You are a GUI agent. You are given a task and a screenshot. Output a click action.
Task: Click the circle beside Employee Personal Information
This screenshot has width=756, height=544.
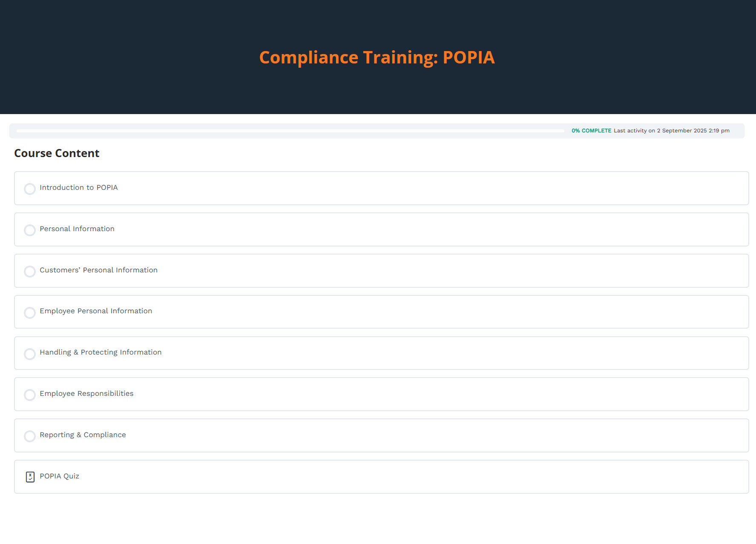[30, 312]
